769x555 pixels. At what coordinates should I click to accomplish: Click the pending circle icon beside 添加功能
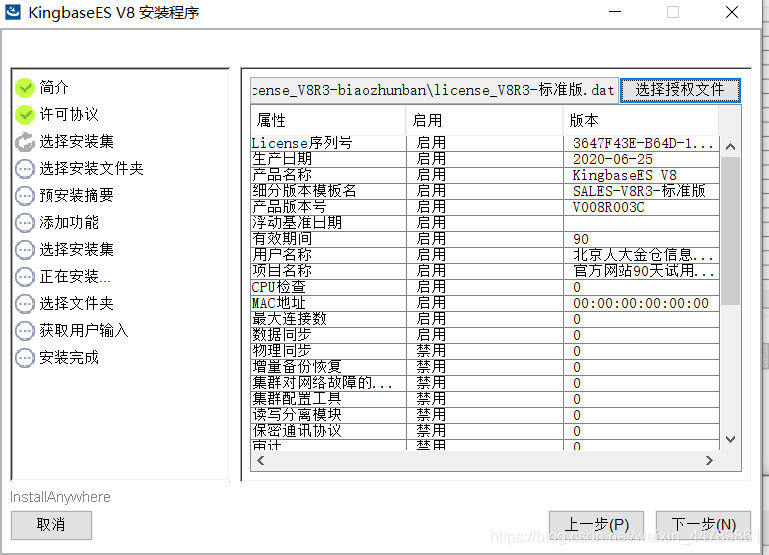coord(25,223)
